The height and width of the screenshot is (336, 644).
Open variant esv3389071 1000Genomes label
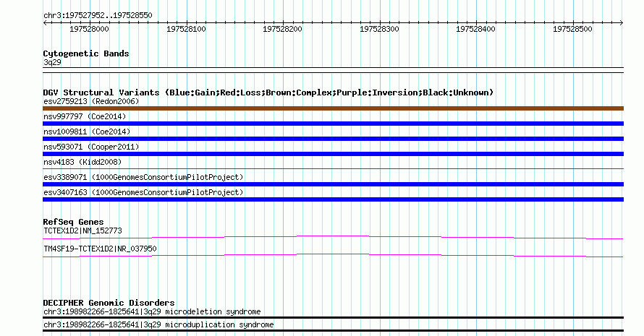click(x=143, y=177)
